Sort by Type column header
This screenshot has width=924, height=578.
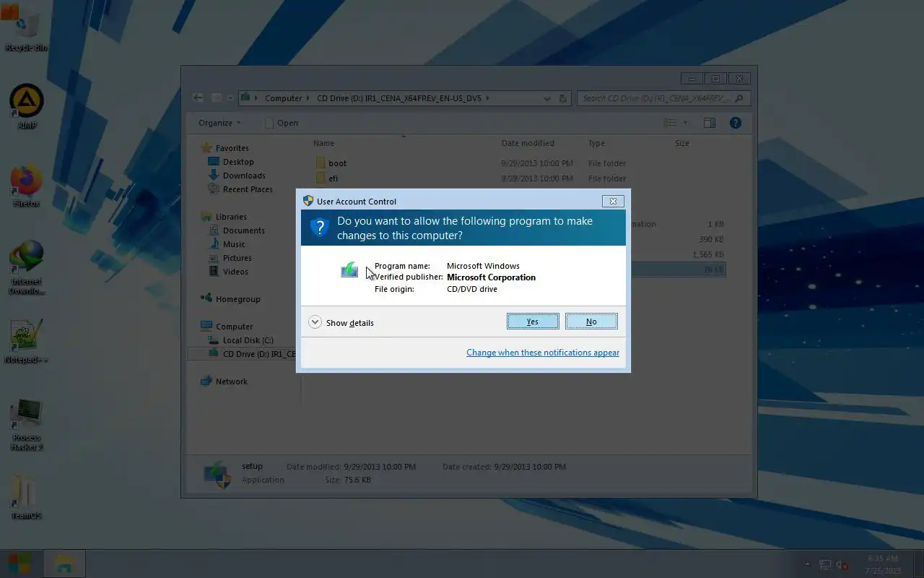tap(596, 143)
